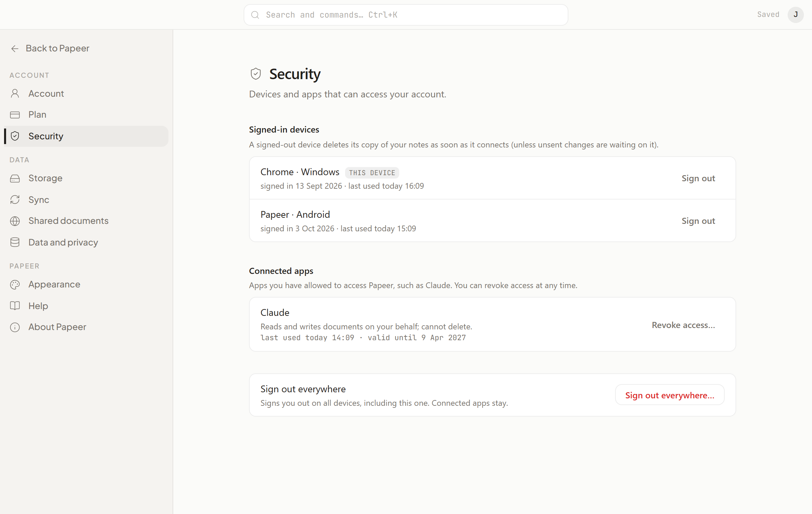Go to the Plan settings page

tap(86, 115)
